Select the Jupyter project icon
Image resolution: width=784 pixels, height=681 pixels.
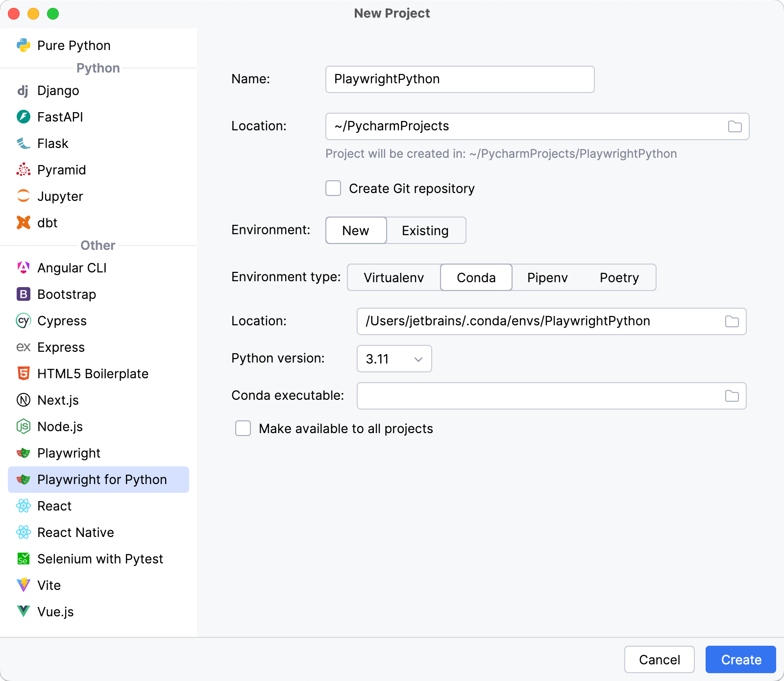(x=24, y=196)
